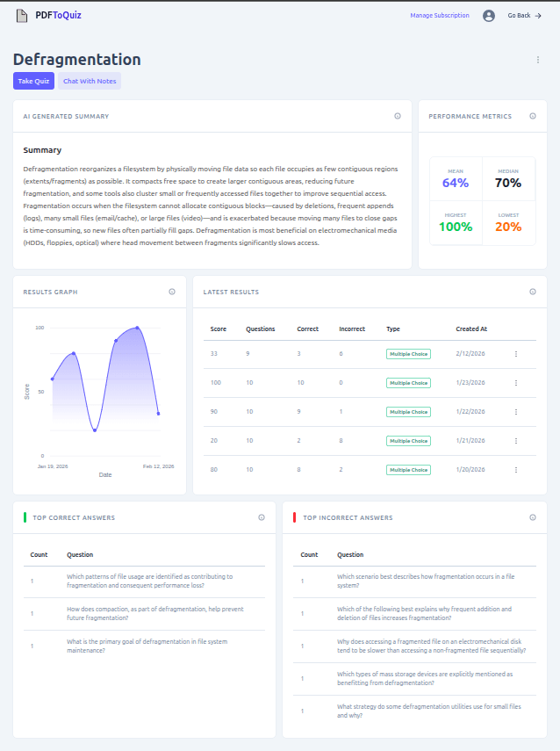Image resolution: width=560 pixels, height=751 pixels.
Task: Open the user profile avatar icon
Action: (489, 15)
